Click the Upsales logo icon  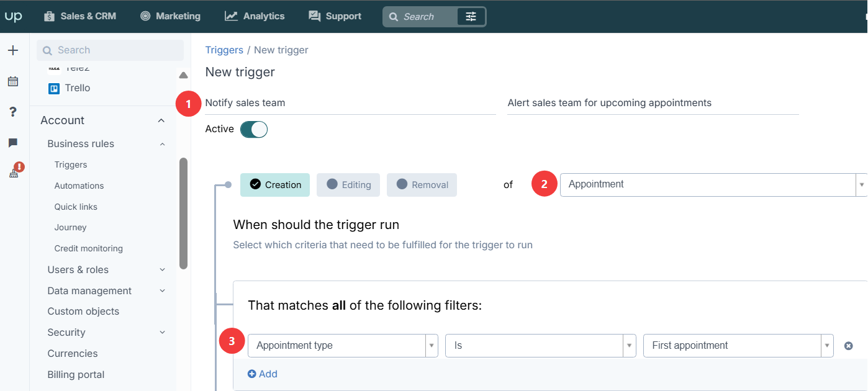coord(13,16)
